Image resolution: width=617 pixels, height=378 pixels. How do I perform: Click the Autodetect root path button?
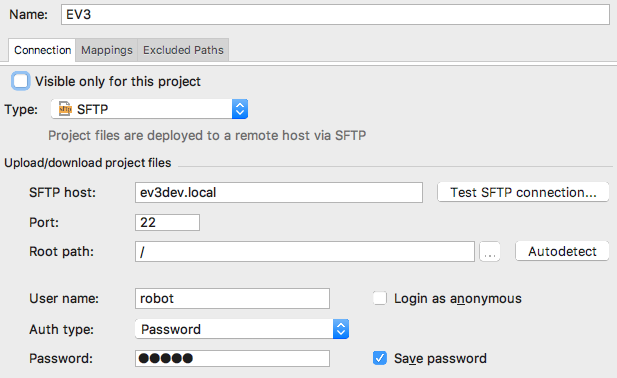(x=562, y=251)
